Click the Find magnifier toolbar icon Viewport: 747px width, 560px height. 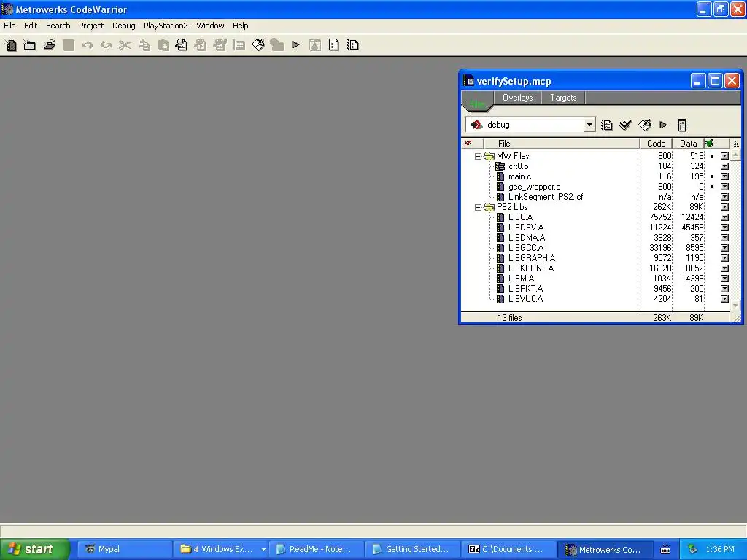[x=182, y=45]
